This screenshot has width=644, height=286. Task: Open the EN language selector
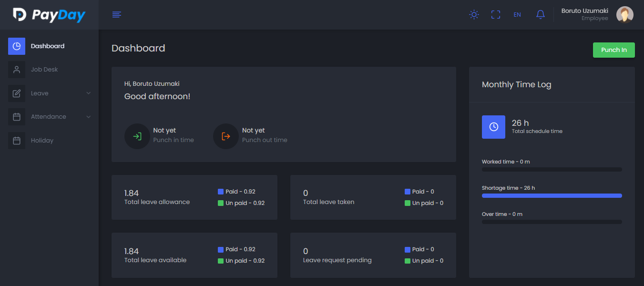[x=517, y=15]
